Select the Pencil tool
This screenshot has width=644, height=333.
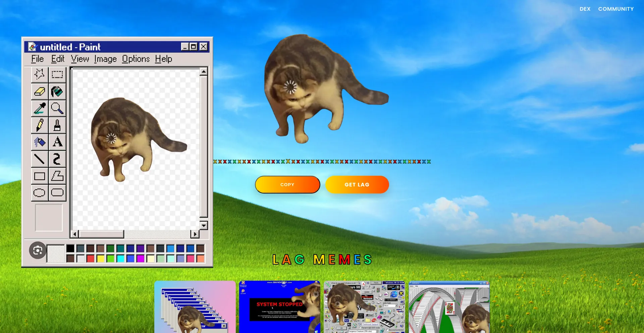click(40, 125)
